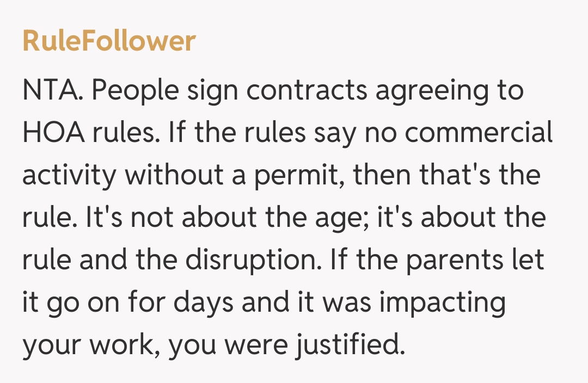
Task: Open the RuleFollower user profile
Action: point(109,42)
